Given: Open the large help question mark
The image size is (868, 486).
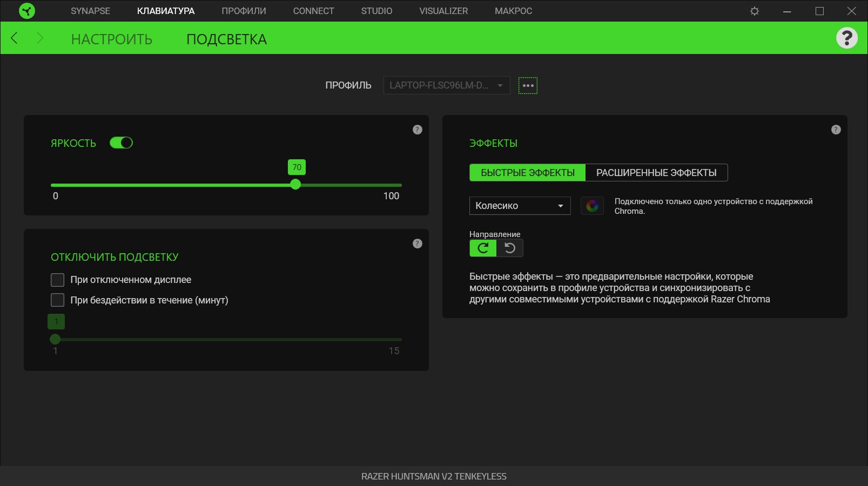Looking at the screenshot, I should coord(847,38).
